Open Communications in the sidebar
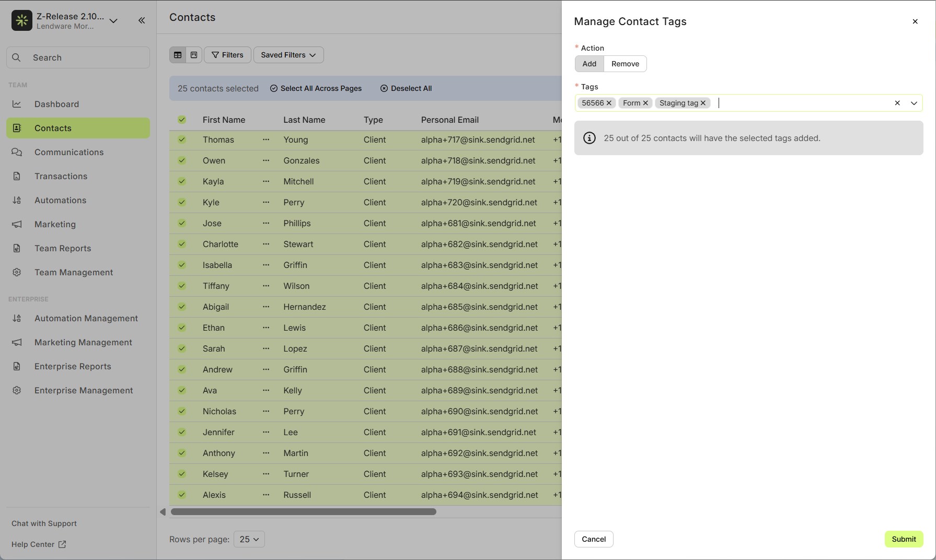The width and height of the screenshot is (936, 560). 78,152
